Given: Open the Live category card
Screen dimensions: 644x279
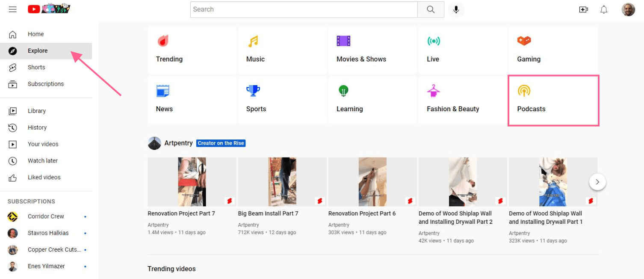Looking at the screenshot, I should pos(463,50).
